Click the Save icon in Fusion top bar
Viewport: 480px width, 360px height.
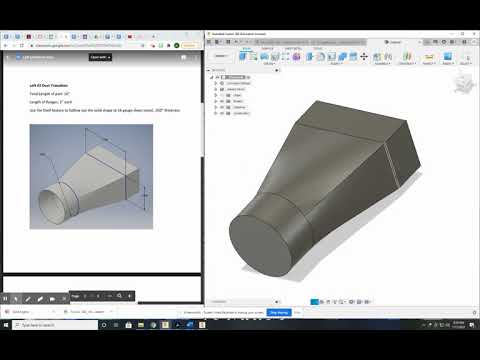pos(228,42)
